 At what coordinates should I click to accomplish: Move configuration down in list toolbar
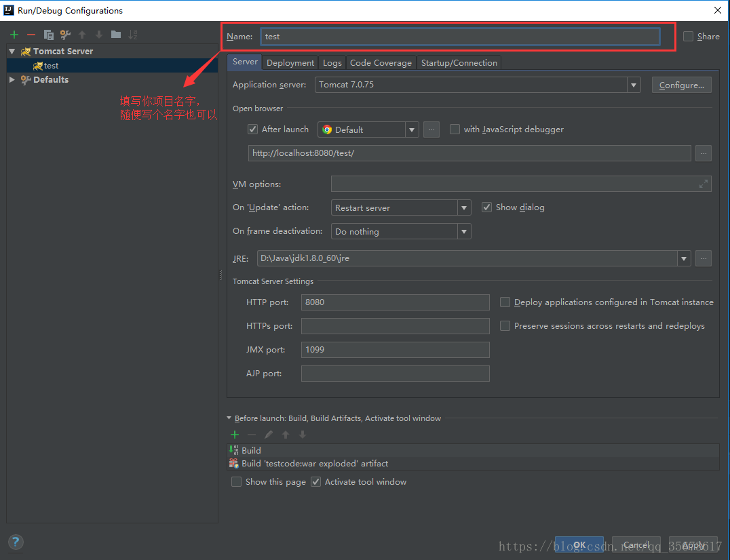tap(98, 35)
